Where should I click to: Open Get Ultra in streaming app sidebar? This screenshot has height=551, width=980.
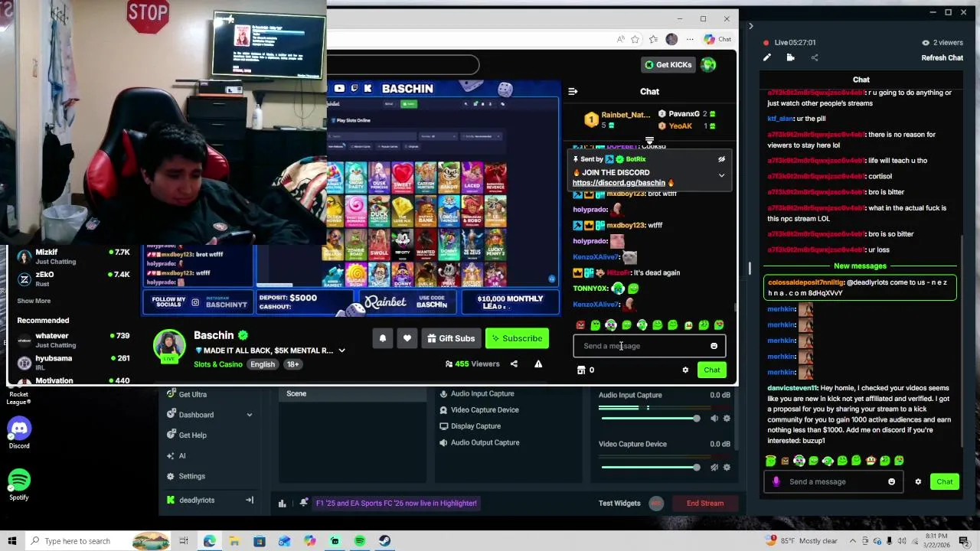[x=192, y=394]
